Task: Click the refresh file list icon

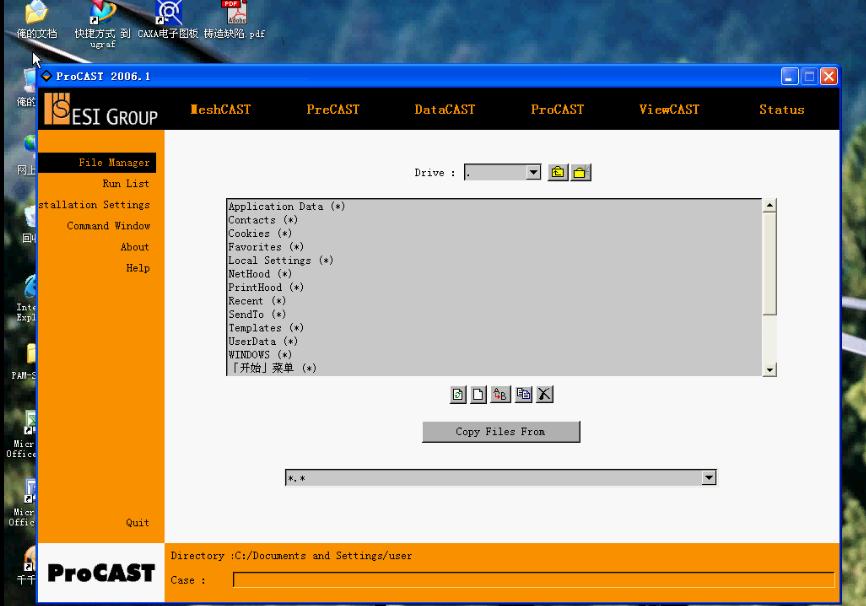Action: tap(458, 394)
